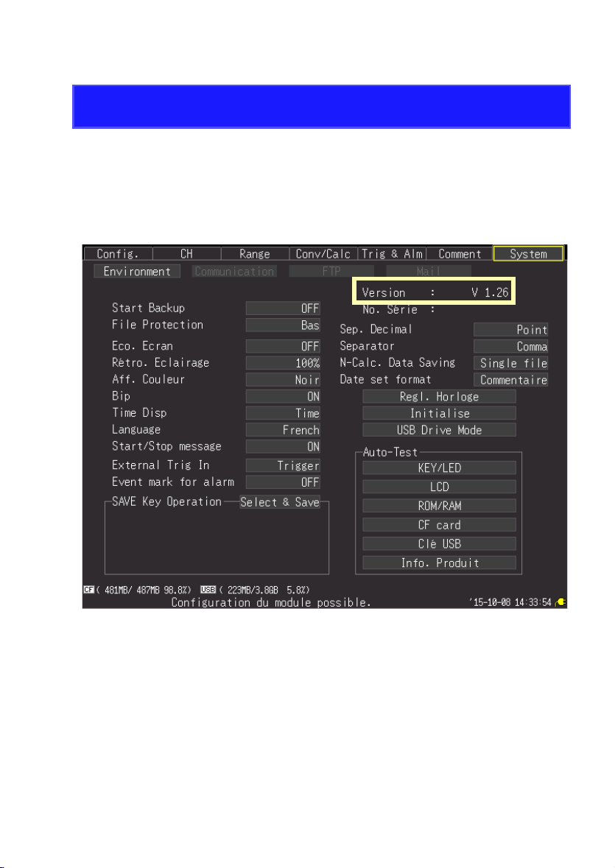Change SAVE Key Operation Select & Save

280,502
